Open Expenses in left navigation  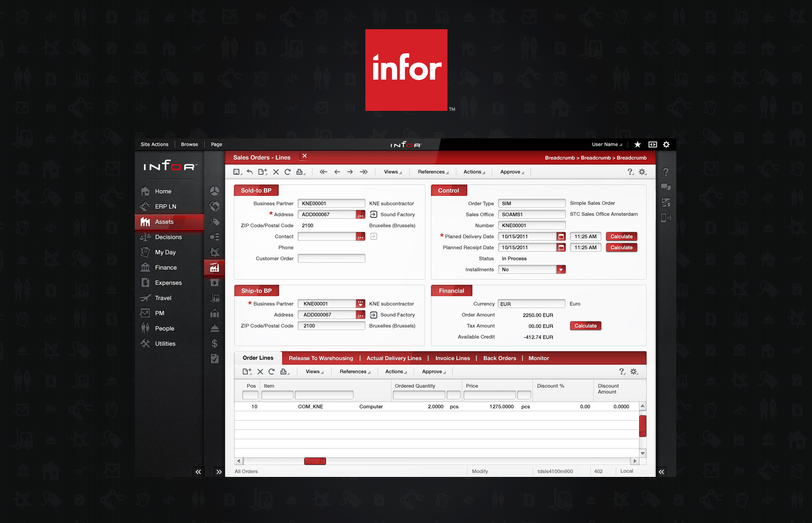[169, 283]
